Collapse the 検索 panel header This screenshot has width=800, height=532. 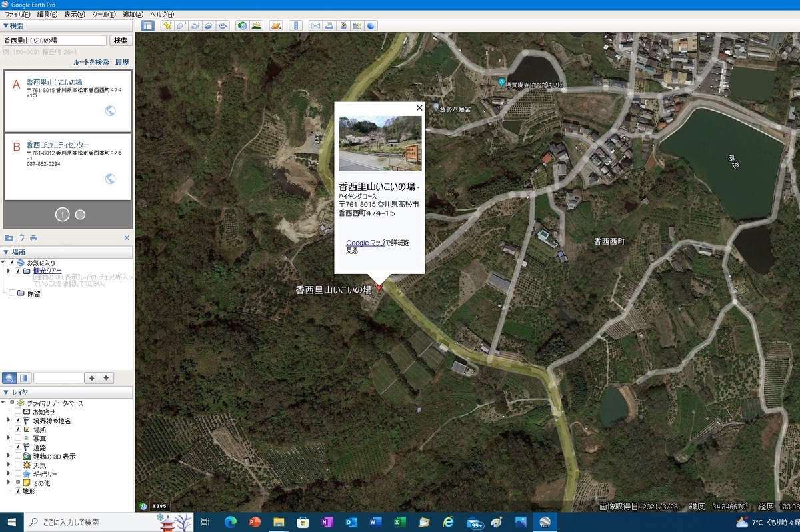(67, 25)
